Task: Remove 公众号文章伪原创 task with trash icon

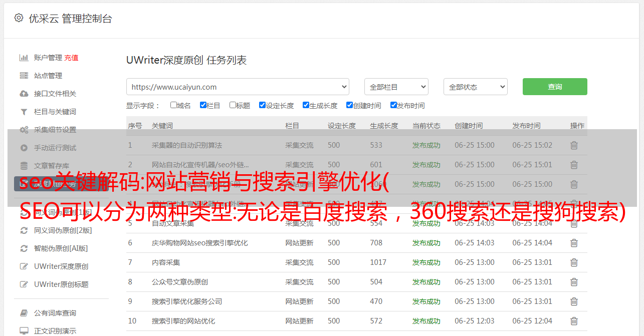Action: [x=574, y=282]
